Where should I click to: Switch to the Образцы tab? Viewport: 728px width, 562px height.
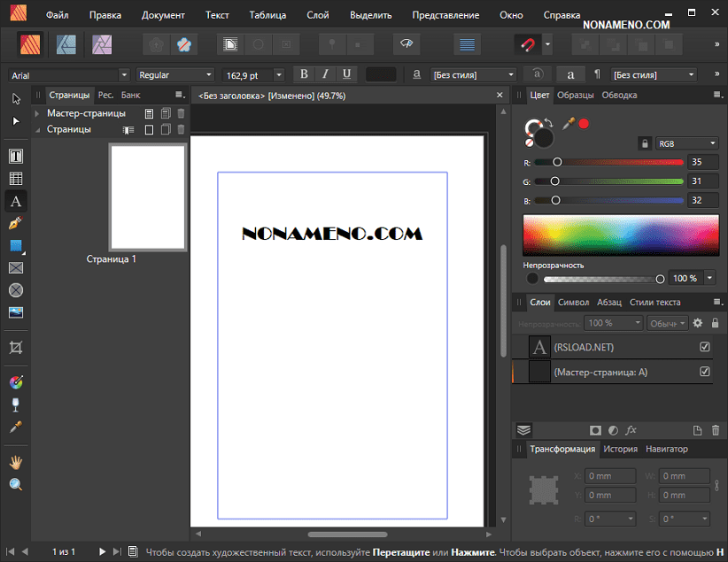pos(576,95)
